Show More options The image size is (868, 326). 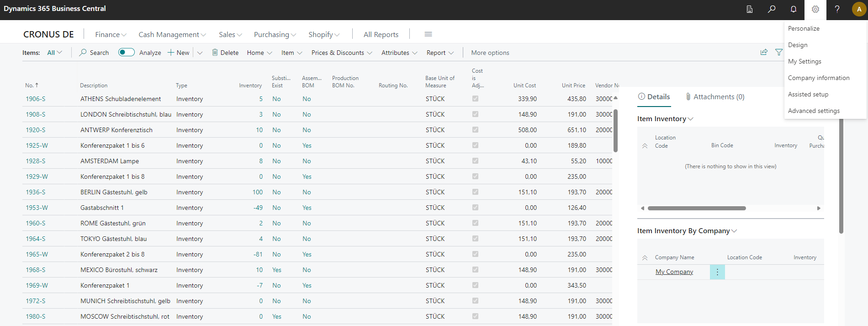[490, 53]
